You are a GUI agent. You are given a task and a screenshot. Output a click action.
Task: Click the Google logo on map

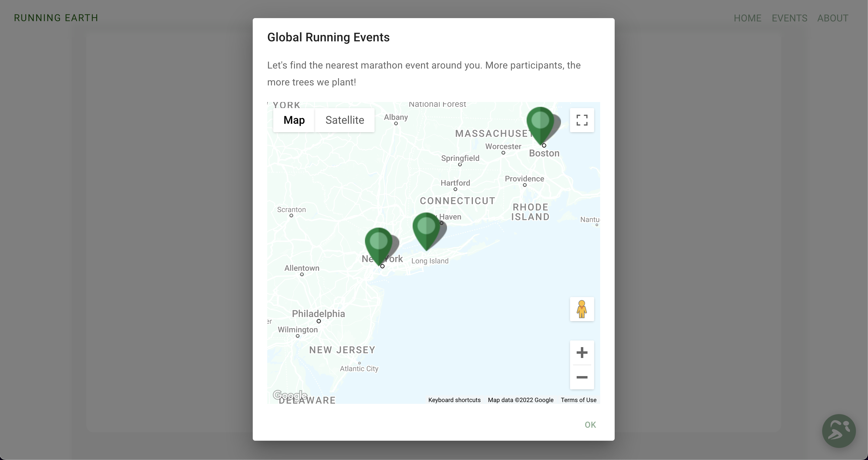click(x=290, y=395)
